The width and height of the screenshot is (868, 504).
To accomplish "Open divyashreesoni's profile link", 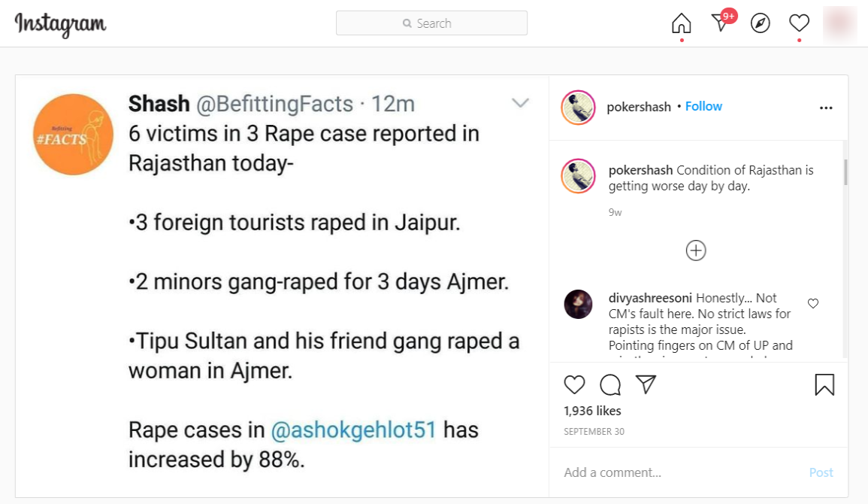I will (651, 297).
